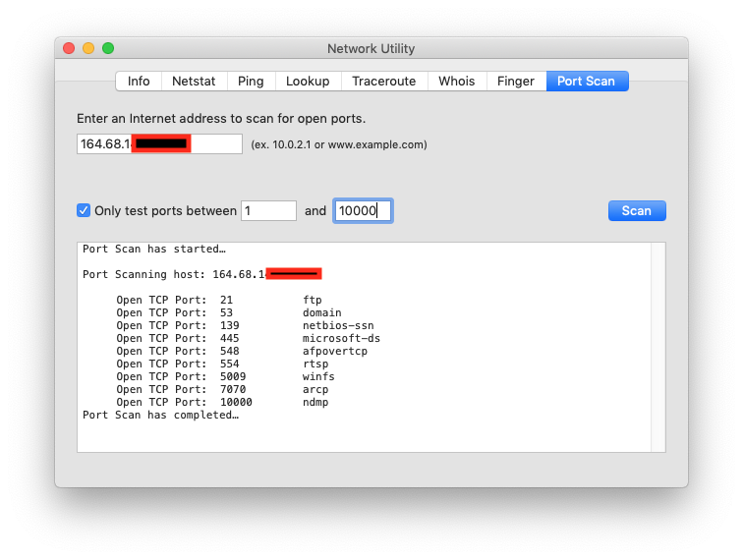Switch to the Info tab

point(139,81)
